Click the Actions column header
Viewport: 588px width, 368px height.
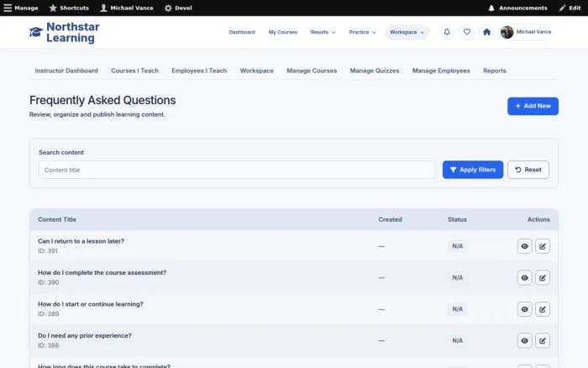click(538, 219)
